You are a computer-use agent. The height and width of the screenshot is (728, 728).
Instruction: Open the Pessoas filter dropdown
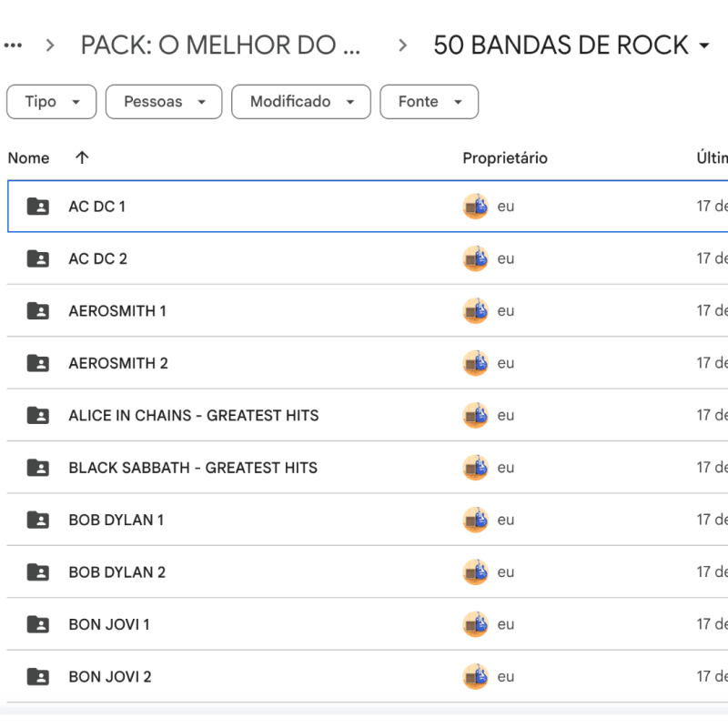coord(164,102)
